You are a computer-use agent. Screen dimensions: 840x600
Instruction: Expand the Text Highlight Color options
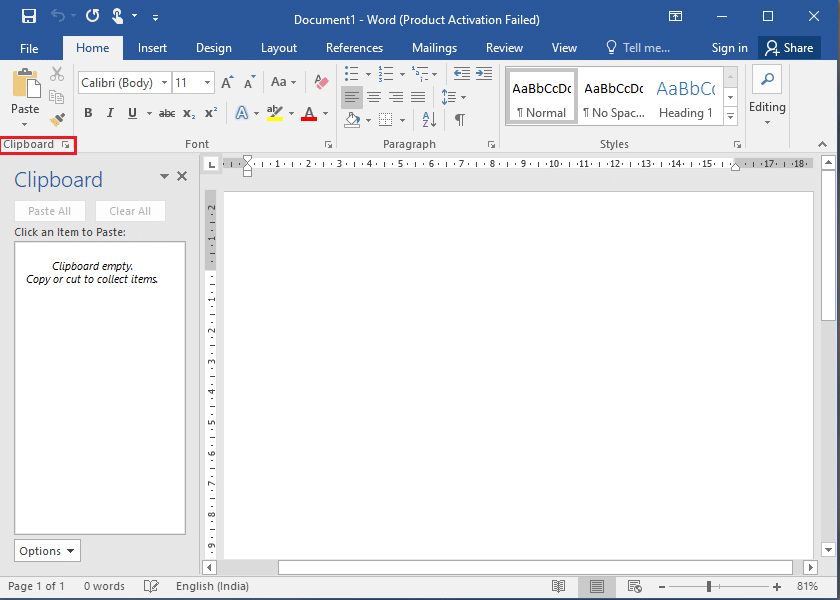[290, 113]
